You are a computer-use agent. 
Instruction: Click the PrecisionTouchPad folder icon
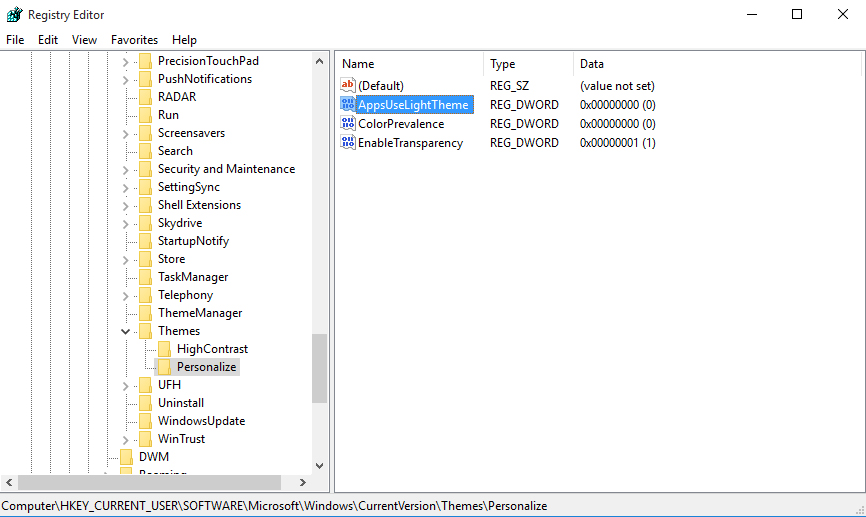pos(145,61)
